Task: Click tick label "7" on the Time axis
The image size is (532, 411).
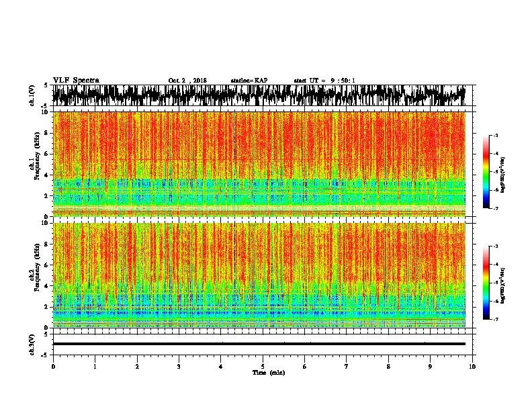Action: [x=347, y=366]
